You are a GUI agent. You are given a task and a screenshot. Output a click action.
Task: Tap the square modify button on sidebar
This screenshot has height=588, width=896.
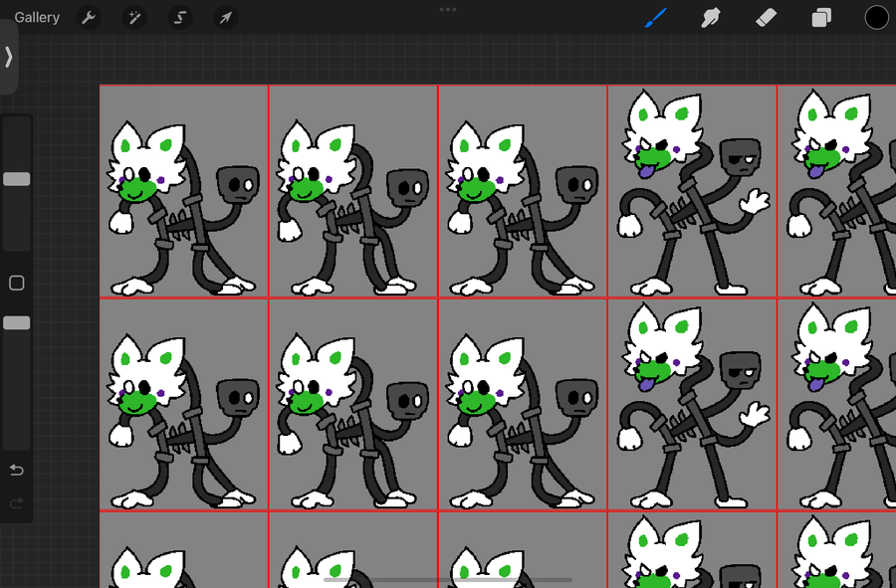click(17, 283)
